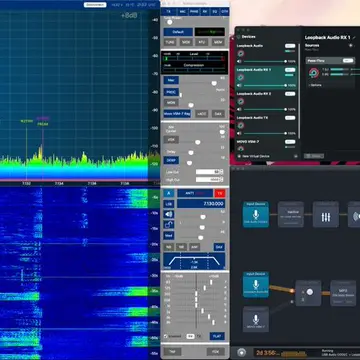The image size is (360, 360).
Task: Mute Loopback Audio RX 1 speaker icon
Action: click(239, 85)
